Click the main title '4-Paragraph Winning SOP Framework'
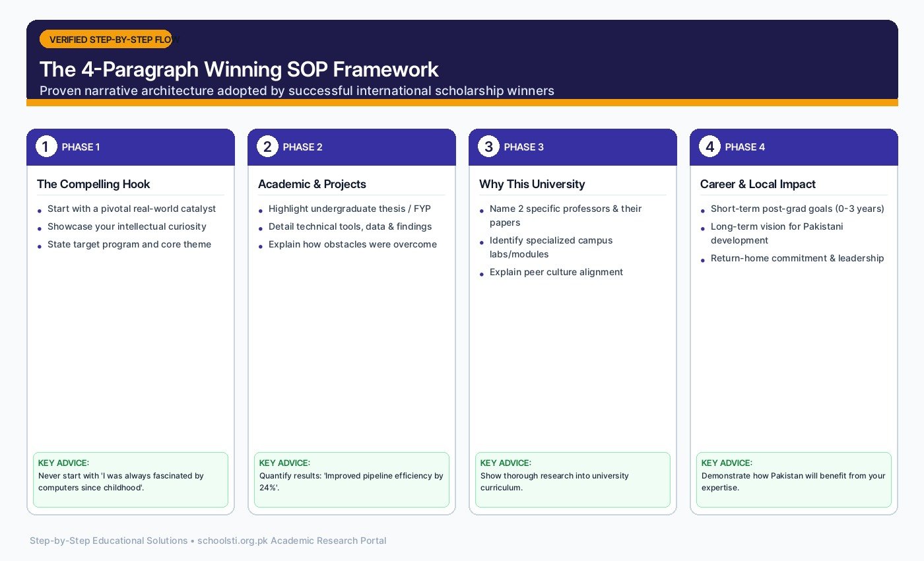924x561 pixels. pos(239,69)
